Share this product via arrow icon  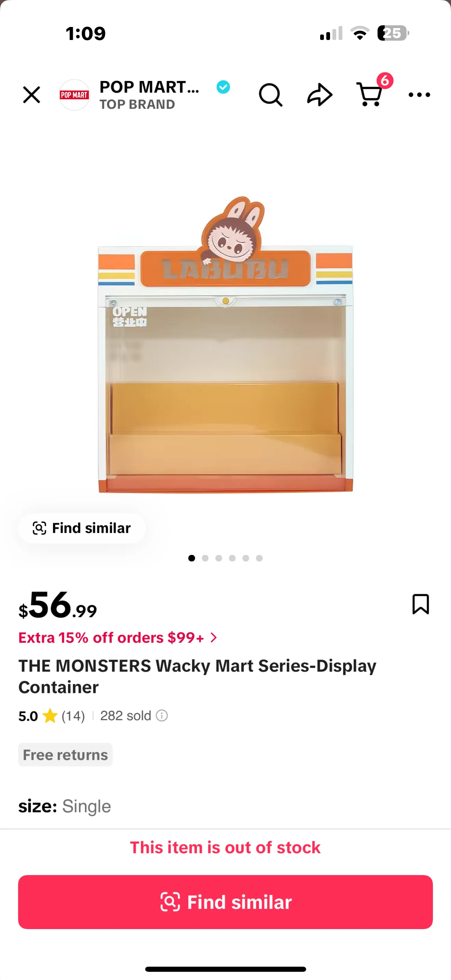319,95
